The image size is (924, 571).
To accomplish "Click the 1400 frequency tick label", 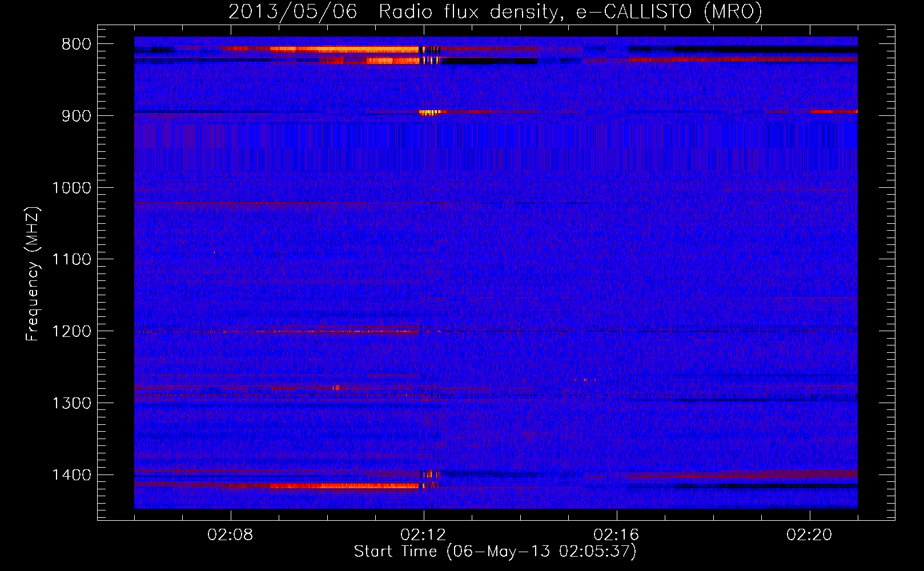I will pos(71,475).
